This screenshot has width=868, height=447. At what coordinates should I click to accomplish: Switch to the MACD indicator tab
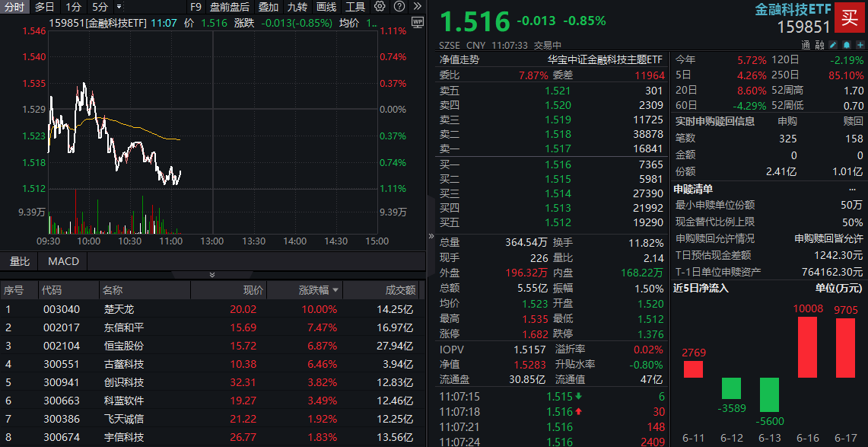pyautogui.click(x=62, y=261)
